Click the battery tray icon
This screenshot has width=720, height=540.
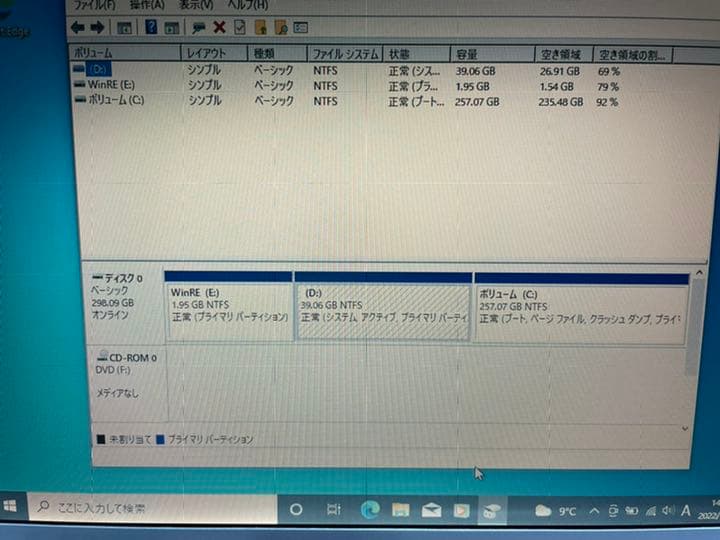pyautogui.click(x=632, y=511)
